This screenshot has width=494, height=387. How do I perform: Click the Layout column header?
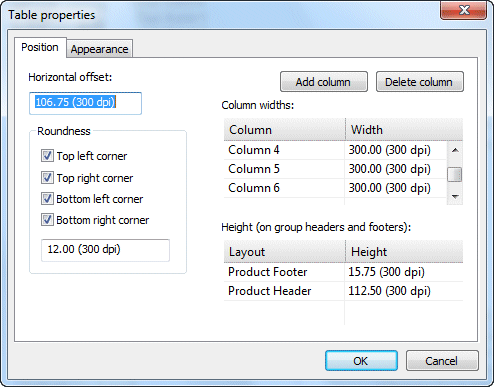point(284,252)
